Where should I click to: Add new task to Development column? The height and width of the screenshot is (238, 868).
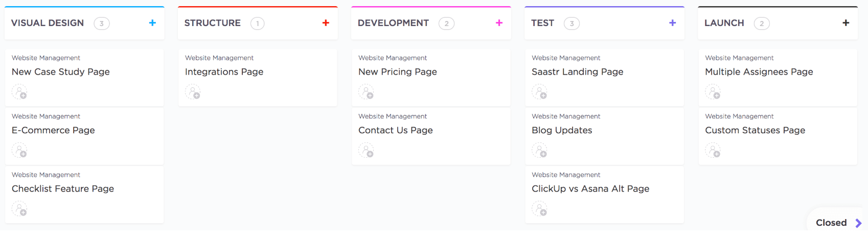(499, 23)
